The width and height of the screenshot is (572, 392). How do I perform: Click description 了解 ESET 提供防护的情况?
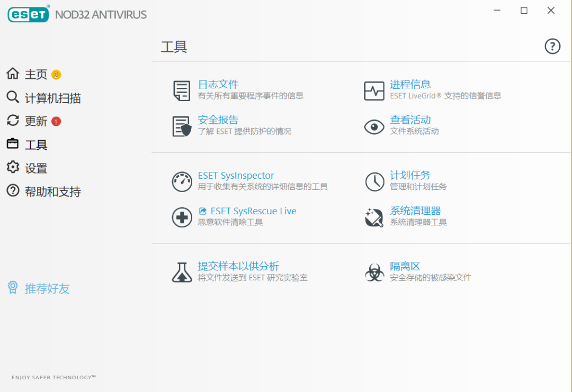click(x=244, y=131)
